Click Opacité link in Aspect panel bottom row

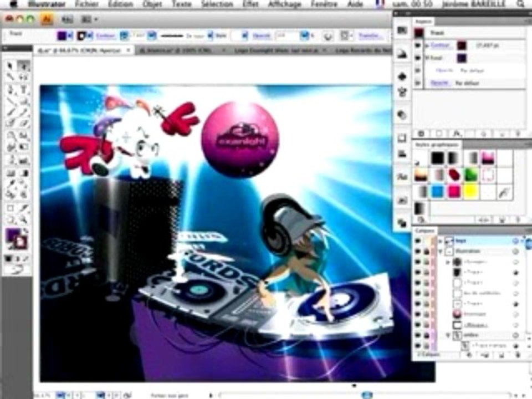point(439,83)
